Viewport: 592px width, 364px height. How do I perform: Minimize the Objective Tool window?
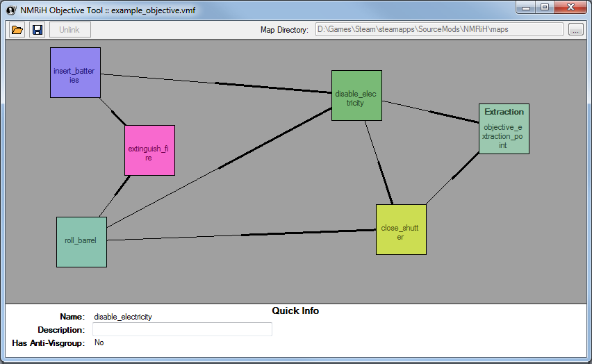[525, 8]
